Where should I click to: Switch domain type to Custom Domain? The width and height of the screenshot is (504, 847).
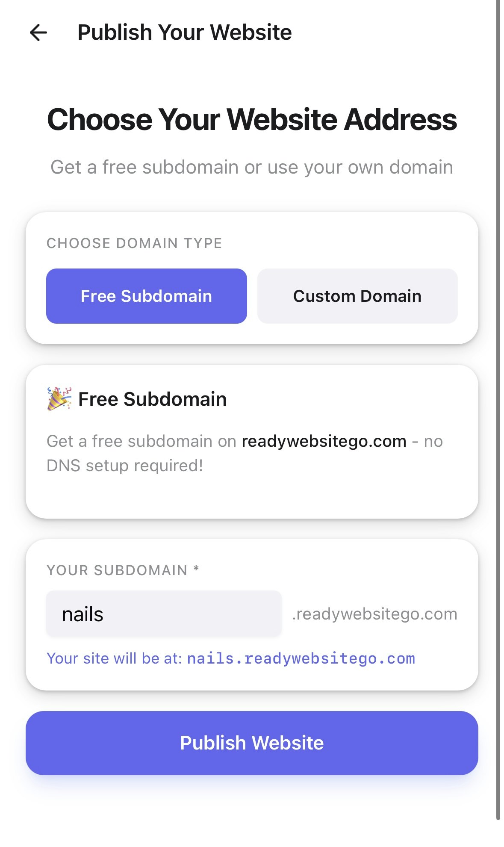click(x=357, y=295)
